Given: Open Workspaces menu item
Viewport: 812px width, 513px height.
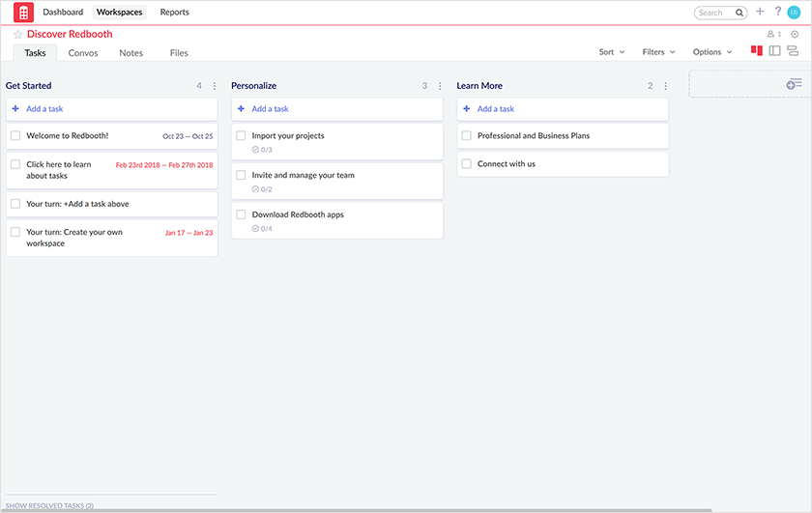Looking at the screenshot, I should pyautogui.click(x=119, y=12).
